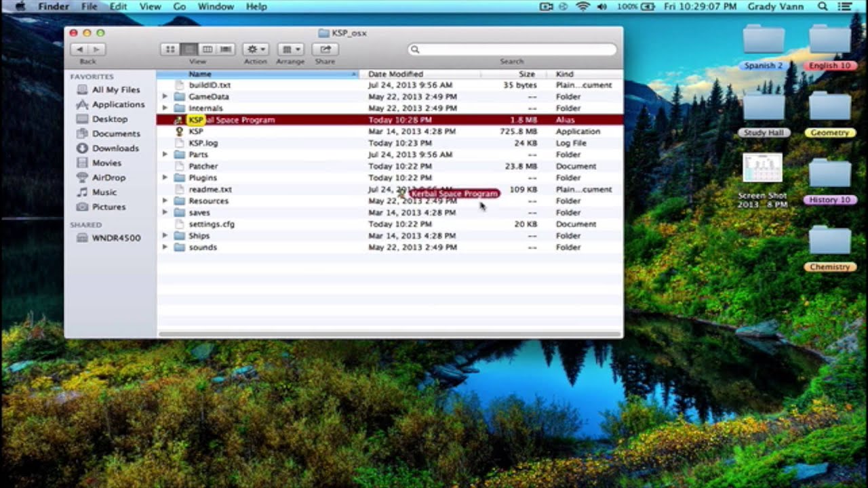This screenshot has width=868, height=488.
Task: Click the screen recording menu bar icon
Action: click(x=547, y=6)
